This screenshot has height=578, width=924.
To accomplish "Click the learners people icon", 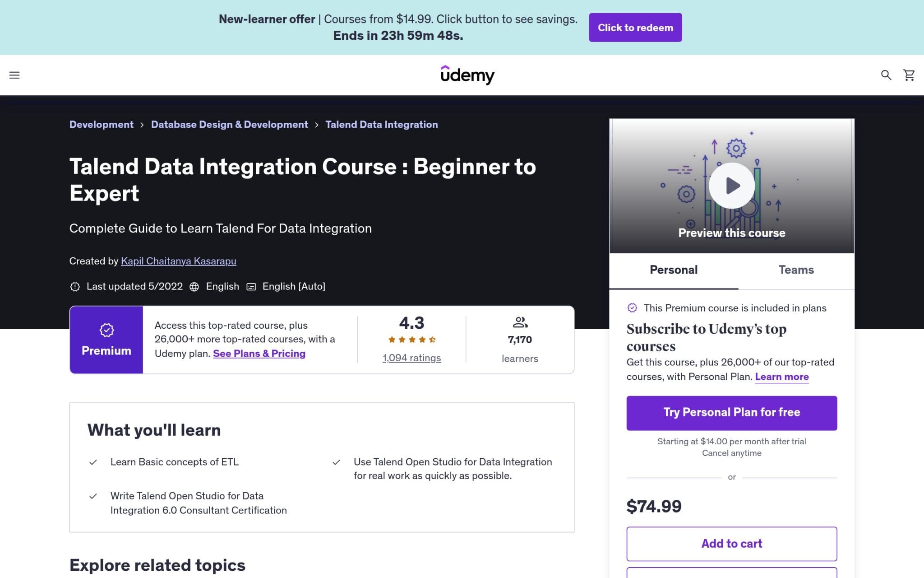I will 520,322.
